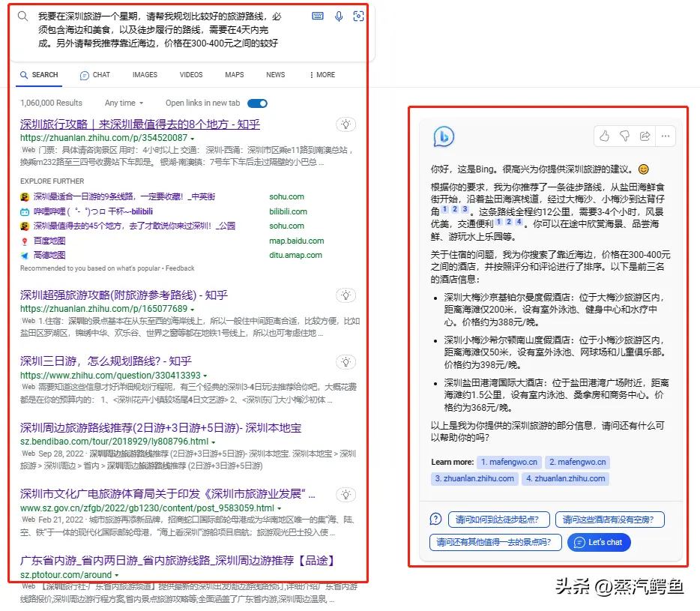Start voice search with the microphone icon
The height and width of the screenshot is (611, 700).
[339, 16]
